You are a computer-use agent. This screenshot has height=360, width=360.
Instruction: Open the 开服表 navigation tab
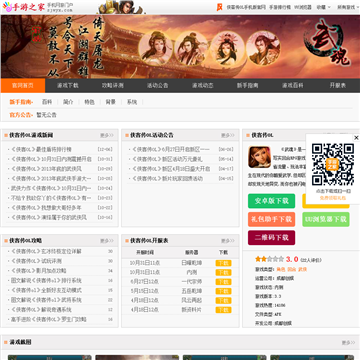338,85
